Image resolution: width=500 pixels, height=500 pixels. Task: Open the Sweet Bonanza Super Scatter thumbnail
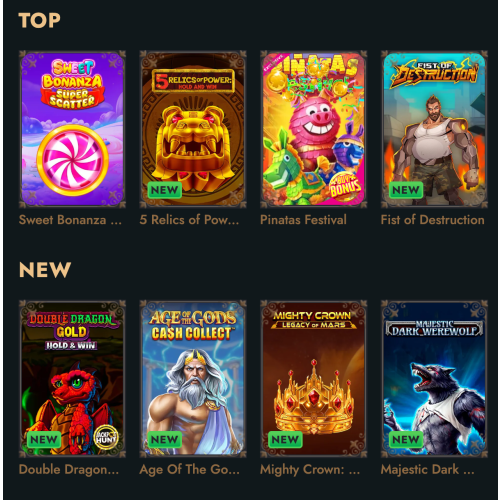(x=72, y=129)
